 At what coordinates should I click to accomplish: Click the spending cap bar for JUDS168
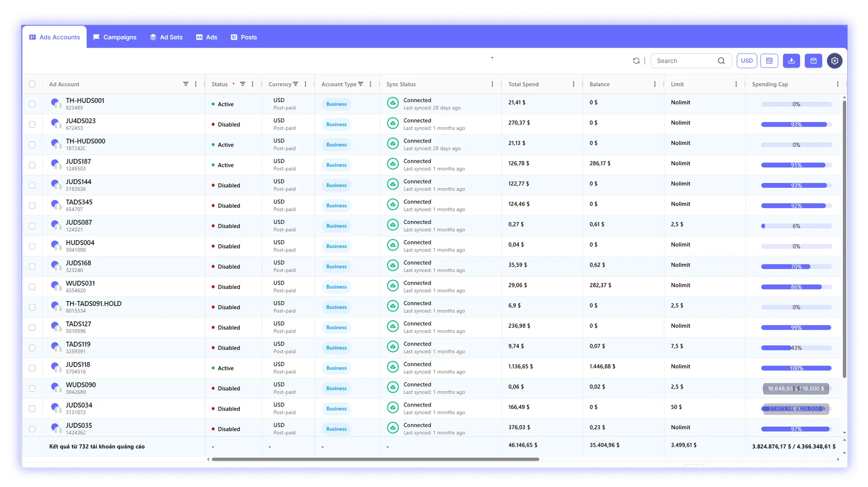click(x=796, y=267)
